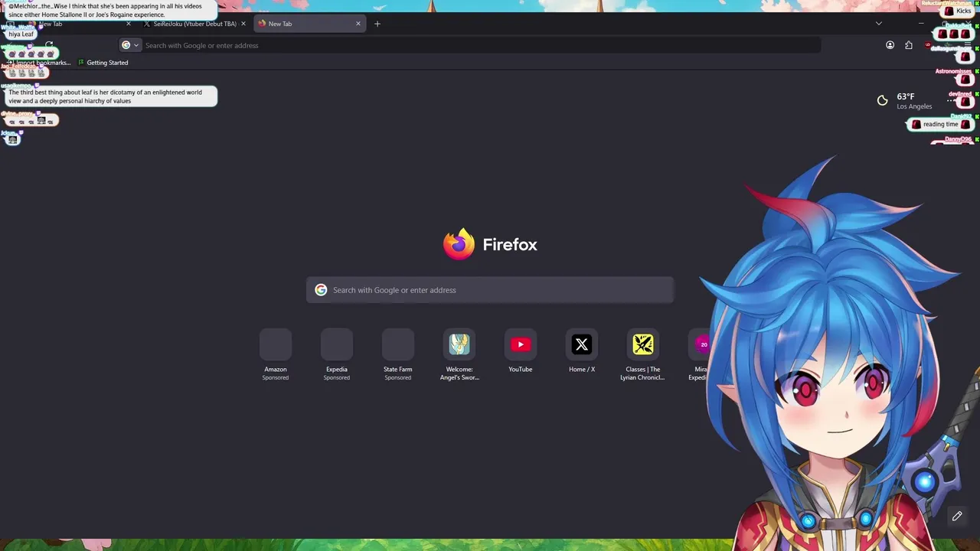
Task: Close the SeiReiJoku (Vtuber Debut TBA) tab
Action: click(x=243, y=24)
